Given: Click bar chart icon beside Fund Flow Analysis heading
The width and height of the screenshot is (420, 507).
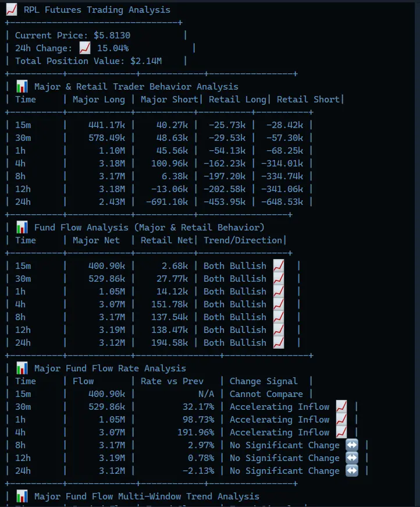Looking at the screenshot, I should pyautogui.click(x=22, y=228).
